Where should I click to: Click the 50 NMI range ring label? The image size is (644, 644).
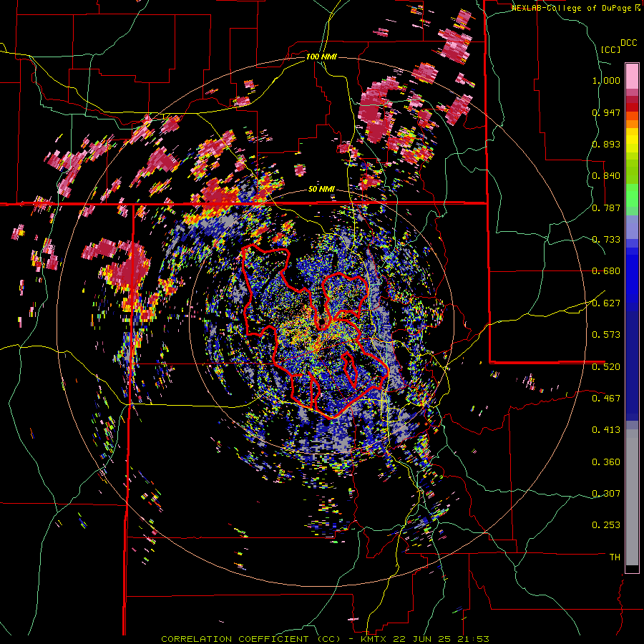pos(321,190)
